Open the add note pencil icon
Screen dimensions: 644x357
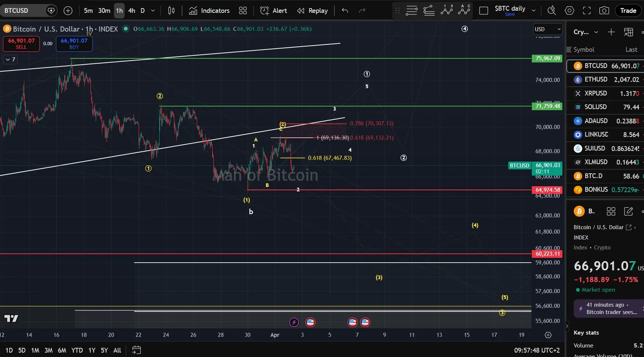click(x=629, y=211)
